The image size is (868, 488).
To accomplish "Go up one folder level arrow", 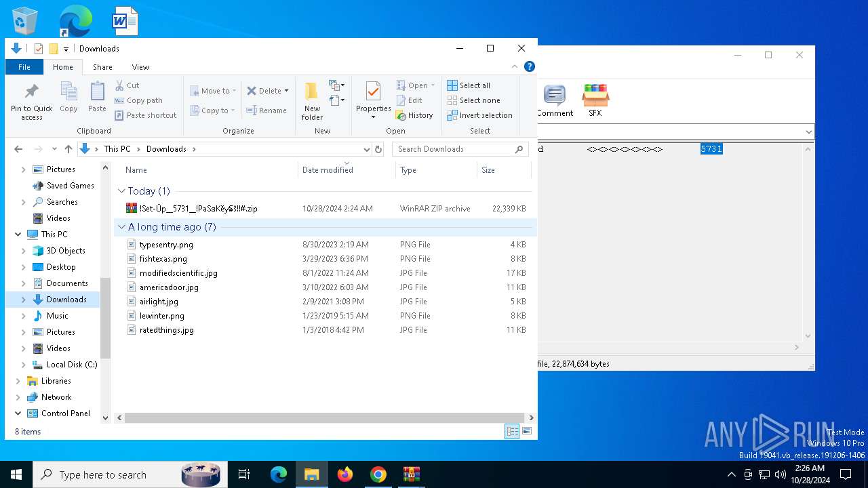I will click(68, 149).
